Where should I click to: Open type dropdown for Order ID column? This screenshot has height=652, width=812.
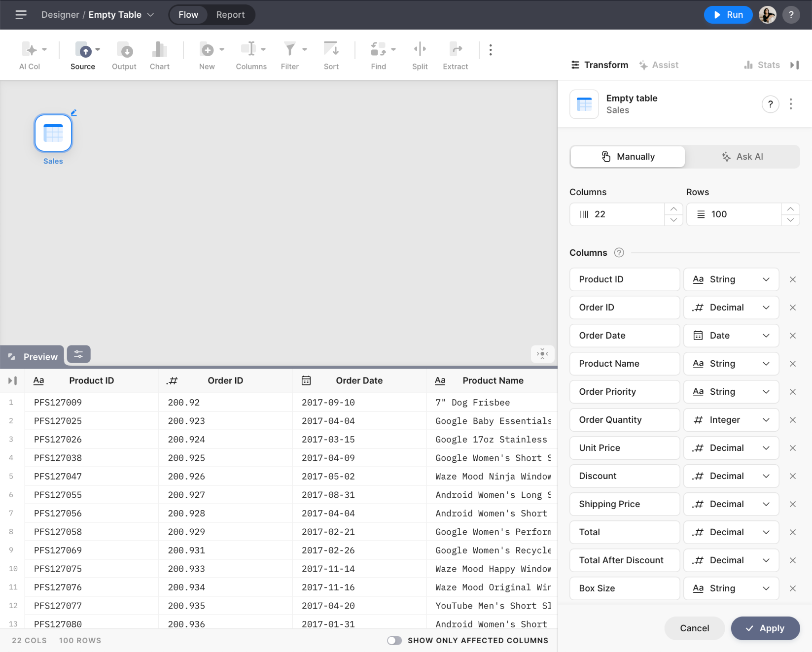(x=731, y=308)
